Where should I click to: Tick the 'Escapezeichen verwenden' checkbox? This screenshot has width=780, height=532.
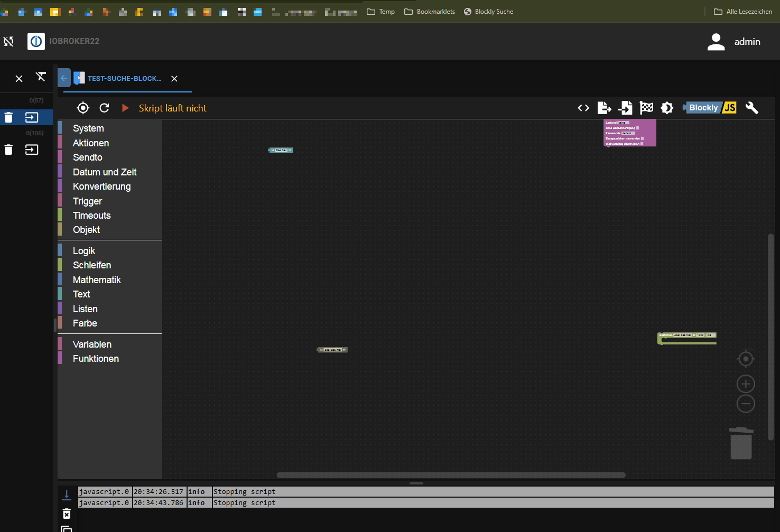(x=642, y=138)
